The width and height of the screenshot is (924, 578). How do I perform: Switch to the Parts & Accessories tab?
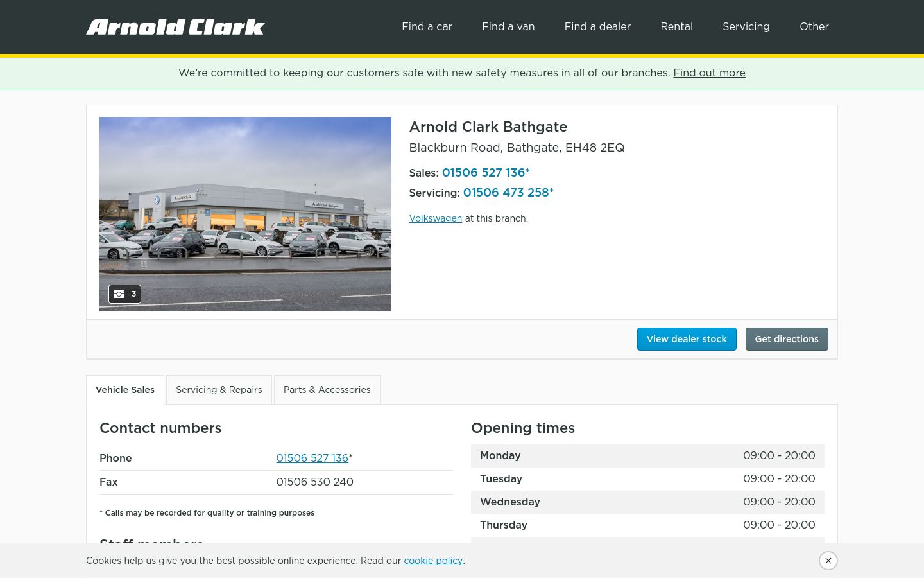327,390
